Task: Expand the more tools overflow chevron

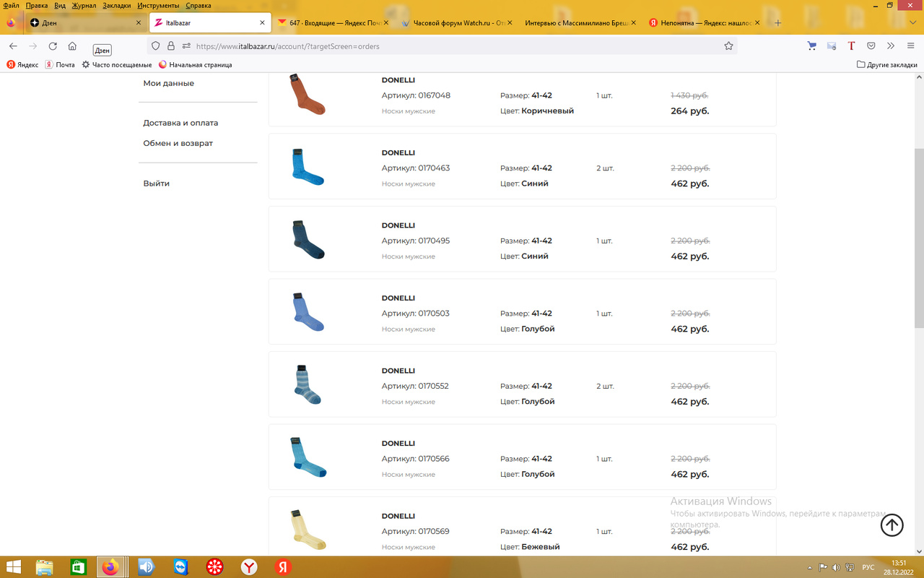Action: click(x=891, y=46)
